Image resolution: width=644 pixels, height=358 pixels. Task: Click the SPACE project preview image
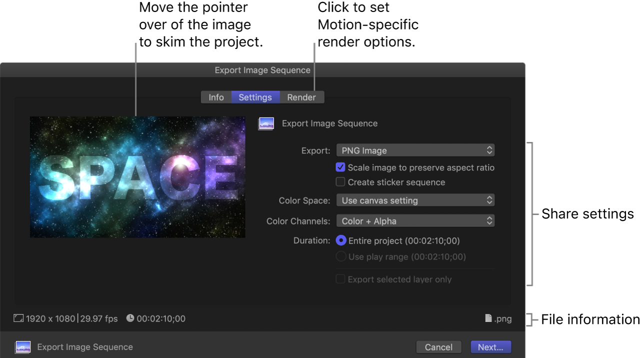(137, 177)
